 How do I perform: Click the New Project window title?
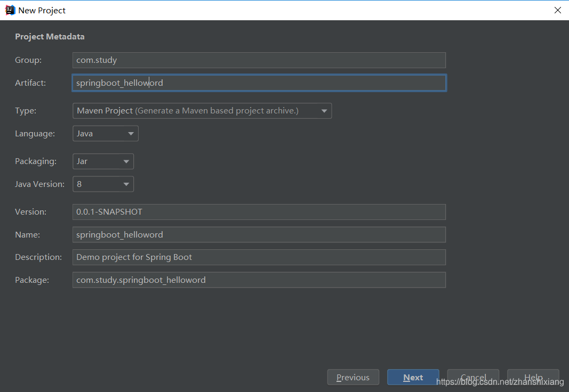pos(42,11)
